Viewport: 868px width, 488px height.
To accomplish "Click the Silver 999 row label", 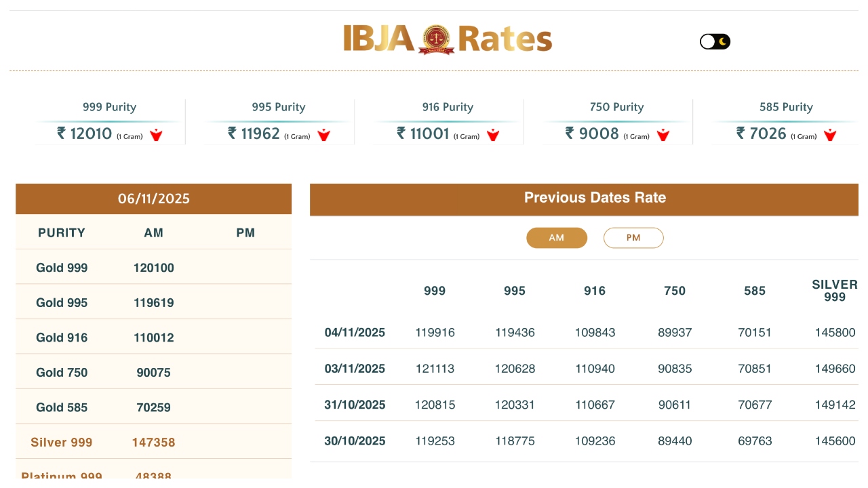I will coord(62,443).
